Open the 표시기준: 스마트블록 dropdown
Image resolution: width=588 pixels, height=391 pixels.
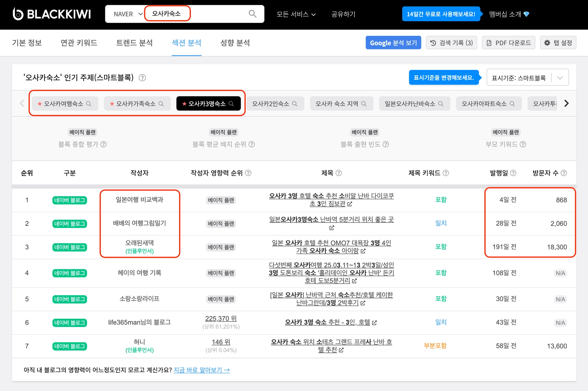[527, 78]
